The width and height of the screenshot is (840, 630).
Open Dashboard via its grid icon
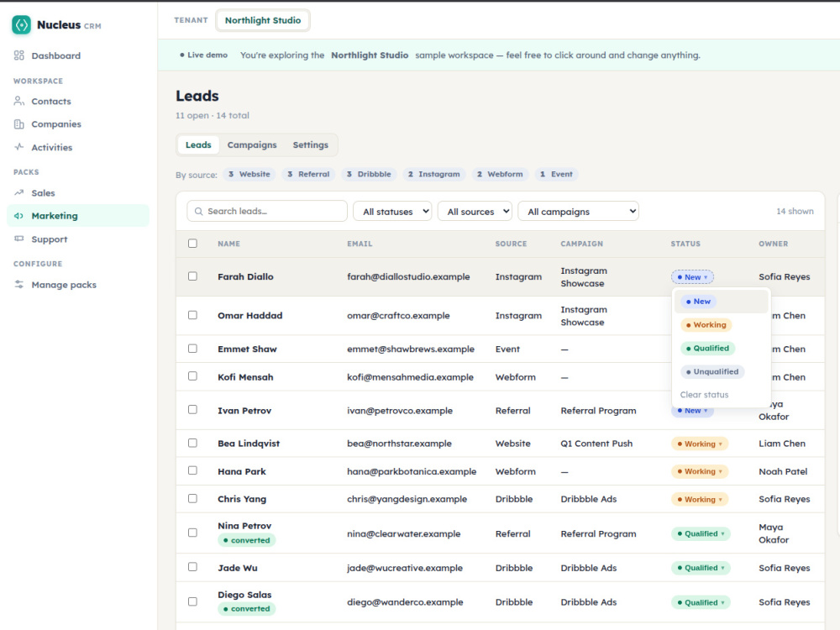pyautogui.click(x=19, y=55)
